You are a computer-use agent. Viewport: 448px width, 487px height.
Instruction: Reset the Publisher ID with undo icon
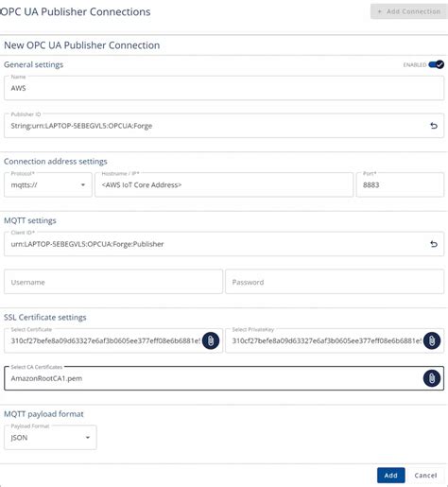click(434, 126)
